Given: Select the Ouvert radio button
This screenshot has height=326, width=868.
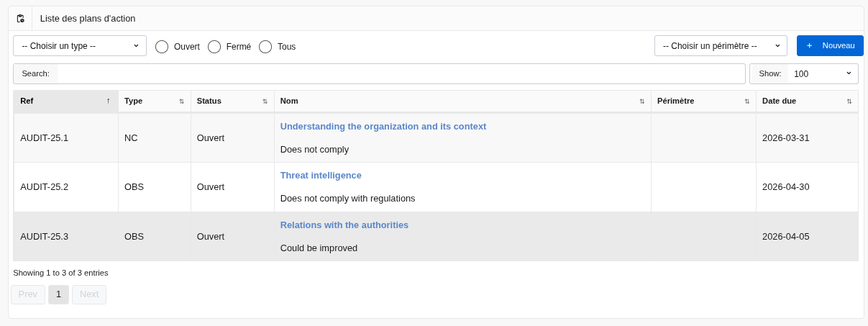Looking at the screenshot, I should click(162, 47).
